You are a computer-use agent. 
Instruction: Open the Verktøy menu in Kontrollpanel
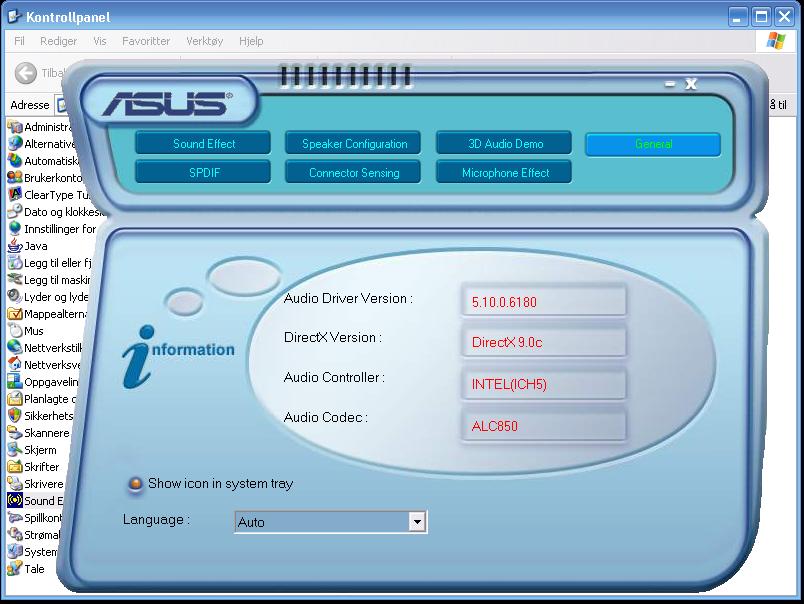(x=204, y=41)
